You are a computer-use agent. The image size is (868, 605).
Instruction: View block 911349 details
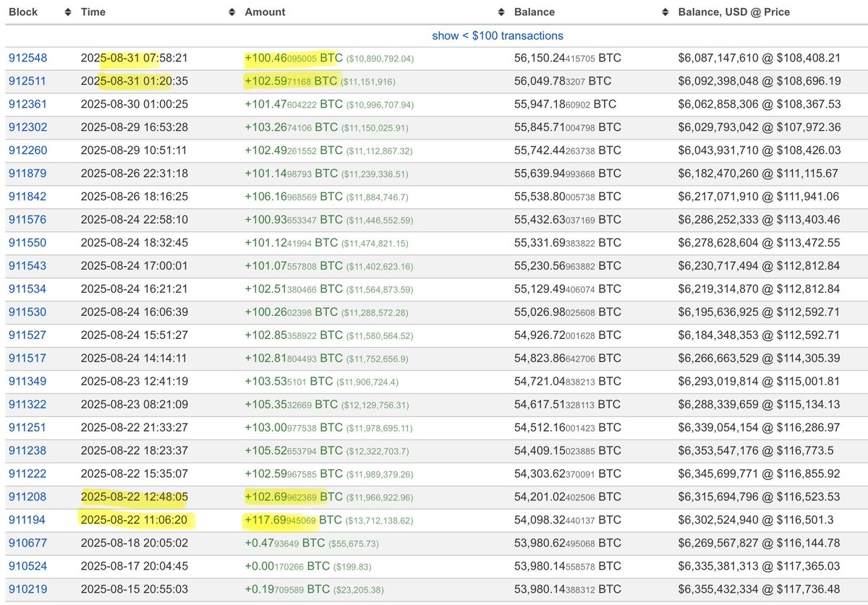pyautogui.click(x=27, y=382)
